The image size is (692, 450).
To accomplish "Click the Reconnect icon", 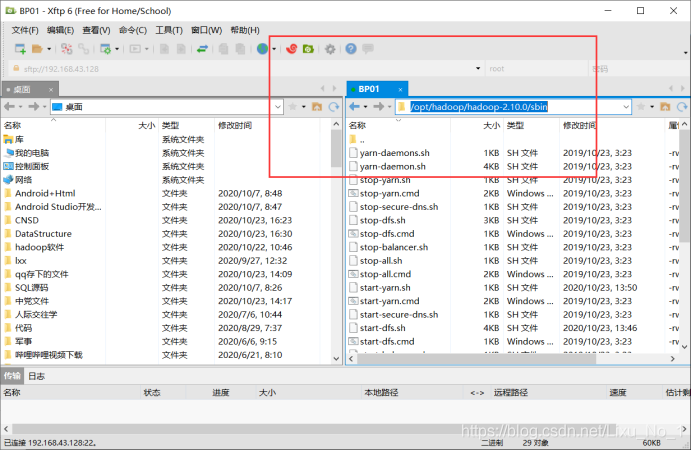I will point(83,49).
